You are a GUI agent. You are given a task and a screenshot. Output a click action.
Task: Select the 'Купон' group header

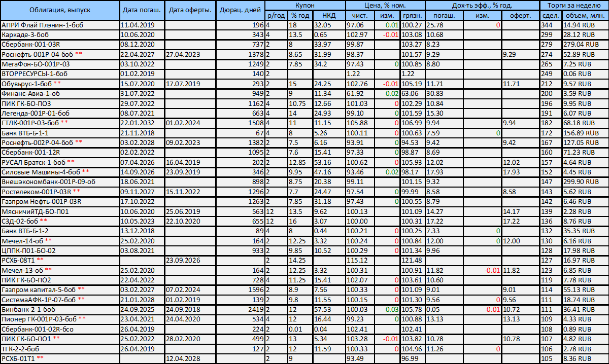(x=304, y=5)
